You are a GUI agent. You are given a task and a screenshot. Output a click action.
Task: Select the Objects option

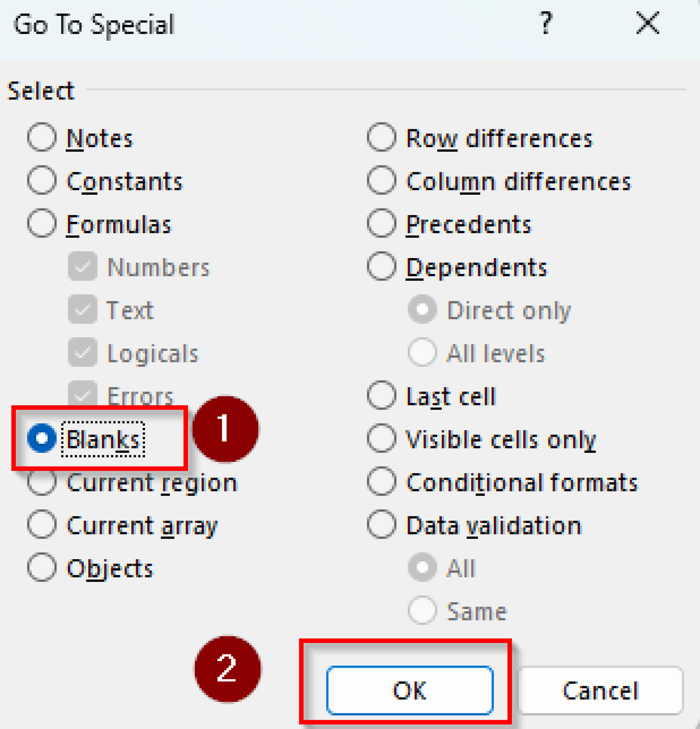point(42,567)
